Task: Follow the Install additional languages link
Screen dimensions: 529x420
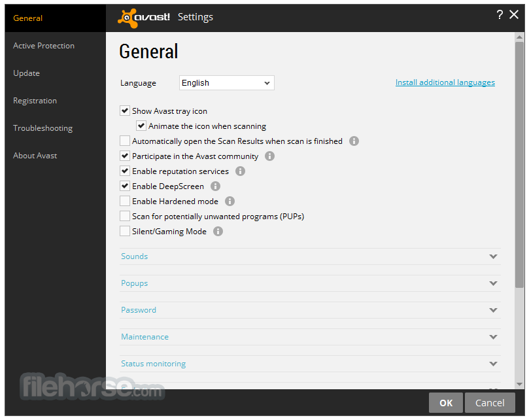Action: (x=445, y=82)
